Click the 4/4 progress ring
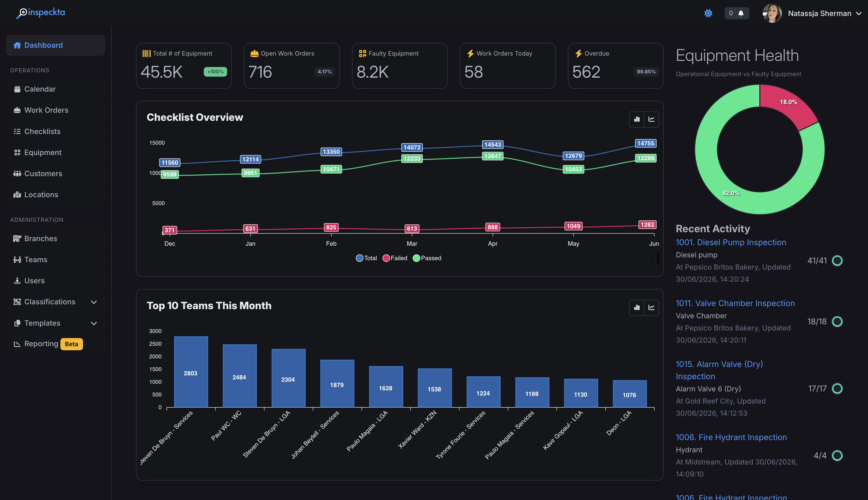This screenshot has width=868, height=500. (837, 456)
